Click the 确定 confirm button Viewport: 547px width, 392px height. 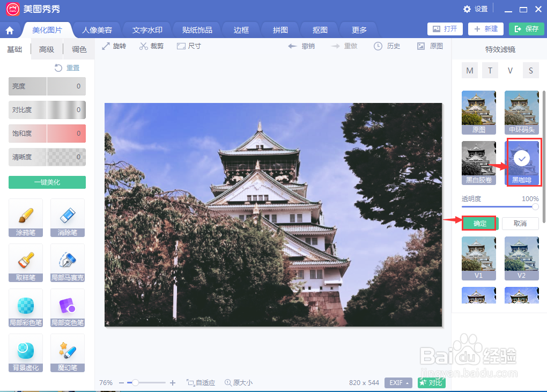pos(479,223)
